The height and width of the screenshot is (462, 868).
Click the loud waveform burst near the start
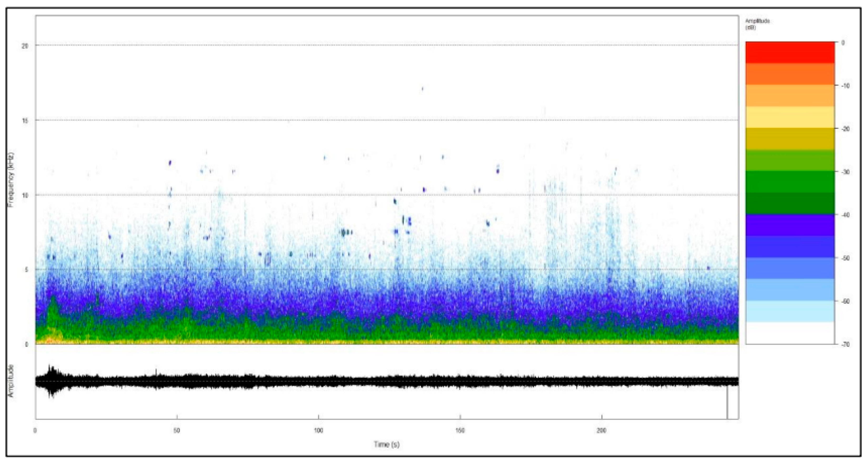[52, 381]
